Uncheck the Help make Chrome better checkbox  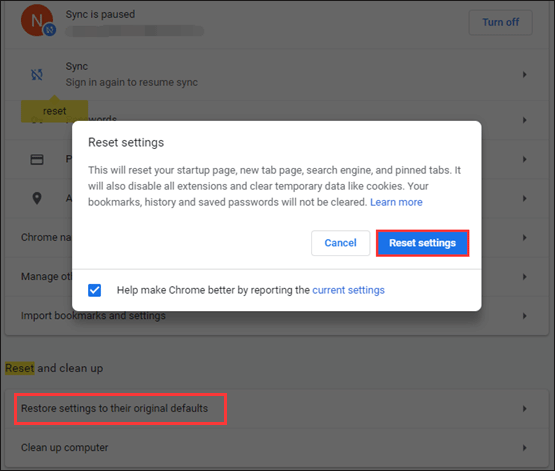(95, 290)
